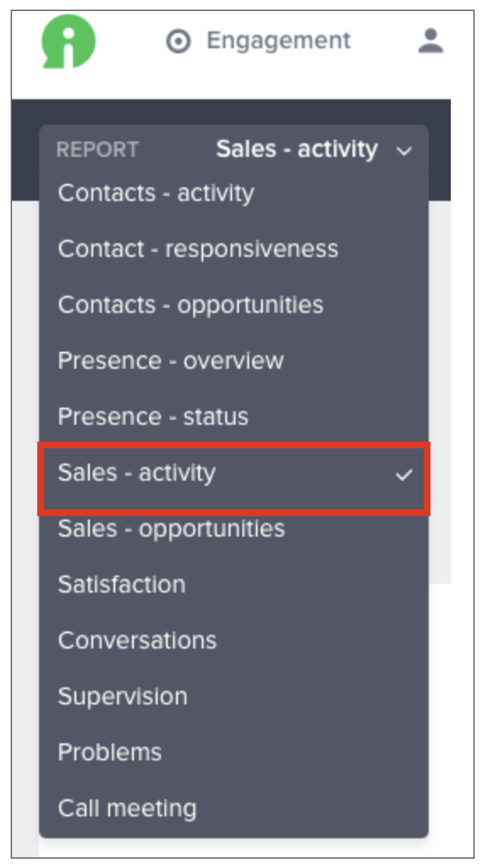This screenshot has width=483, height=868.
Task: Click the checkmark beside Sales - activity
Action: 404,475
